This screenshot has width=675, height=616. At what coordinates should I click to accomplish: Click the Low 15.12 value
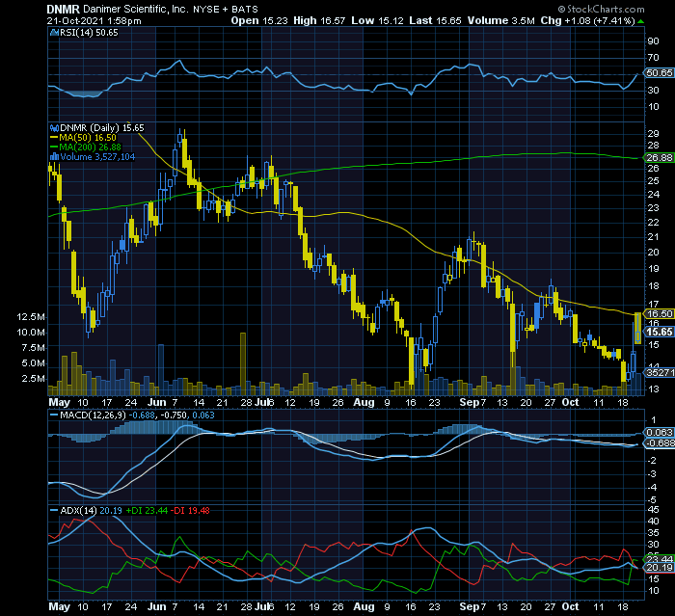pos(378,20)
